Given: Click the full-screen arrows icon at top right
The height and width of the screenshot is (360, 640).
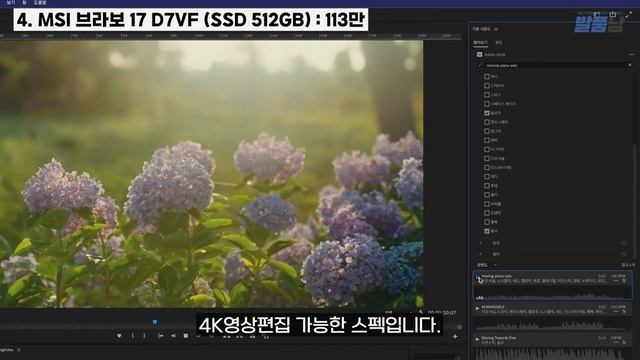Looking at the screenshot, I should tap(629, 14).
